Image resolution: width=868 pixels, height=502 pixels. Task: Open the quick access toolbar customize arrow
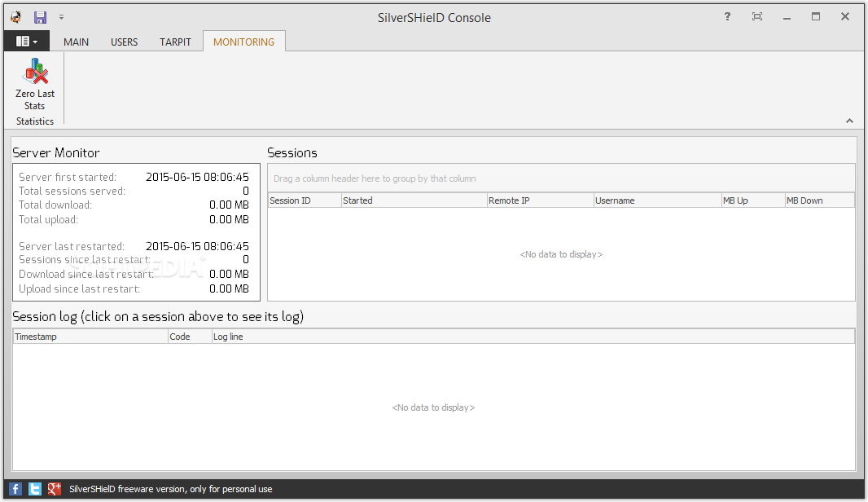click(x=61, y=17)
